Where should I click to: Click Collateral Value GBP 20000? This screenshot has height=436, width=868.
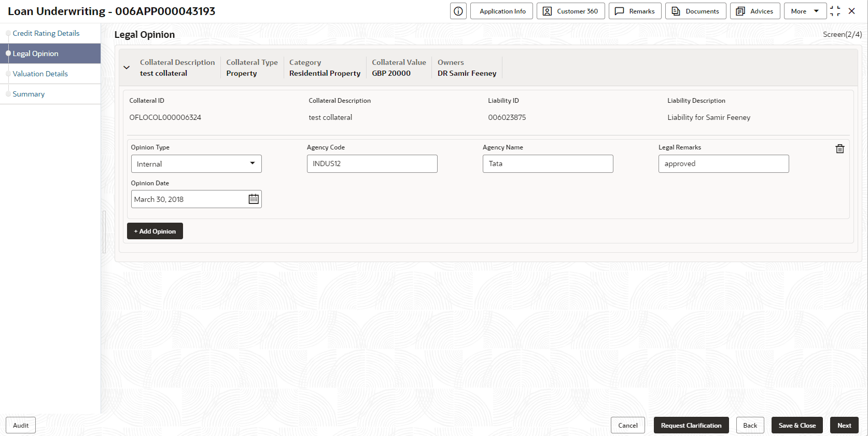pos(391,73)
